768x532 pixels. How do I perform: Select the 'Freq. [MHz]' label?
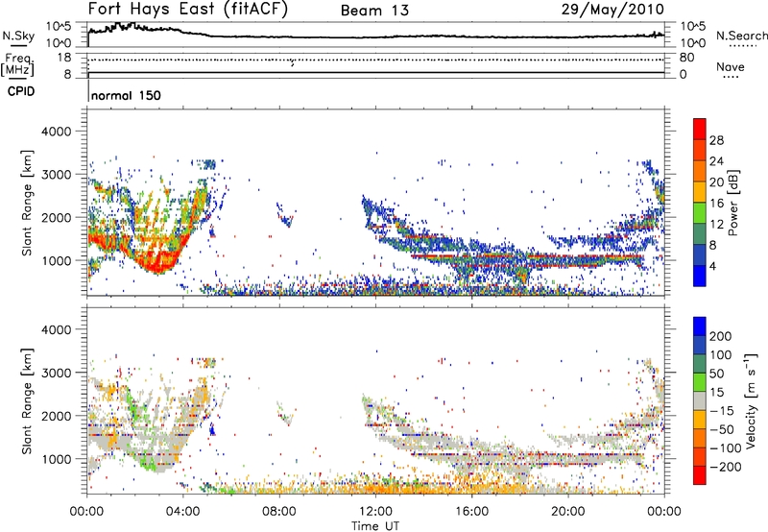[17, 64]
